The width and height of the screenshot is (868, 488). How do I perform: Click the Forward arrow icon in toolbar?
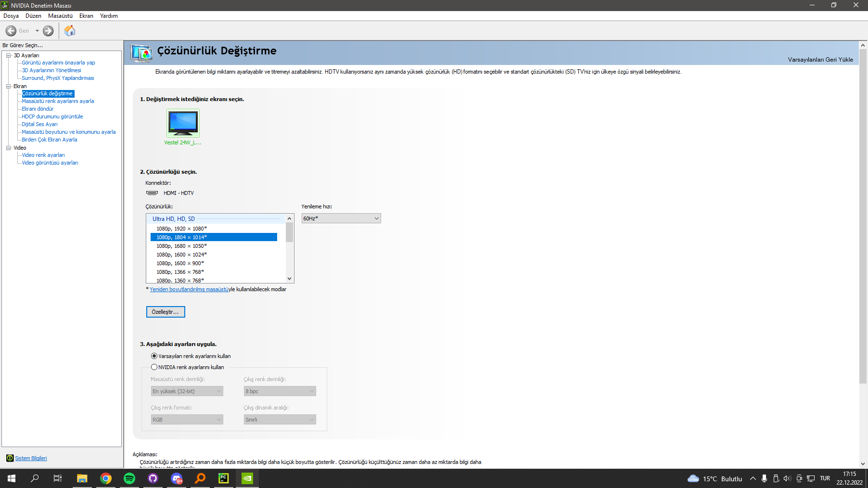[x=48, y=31]
